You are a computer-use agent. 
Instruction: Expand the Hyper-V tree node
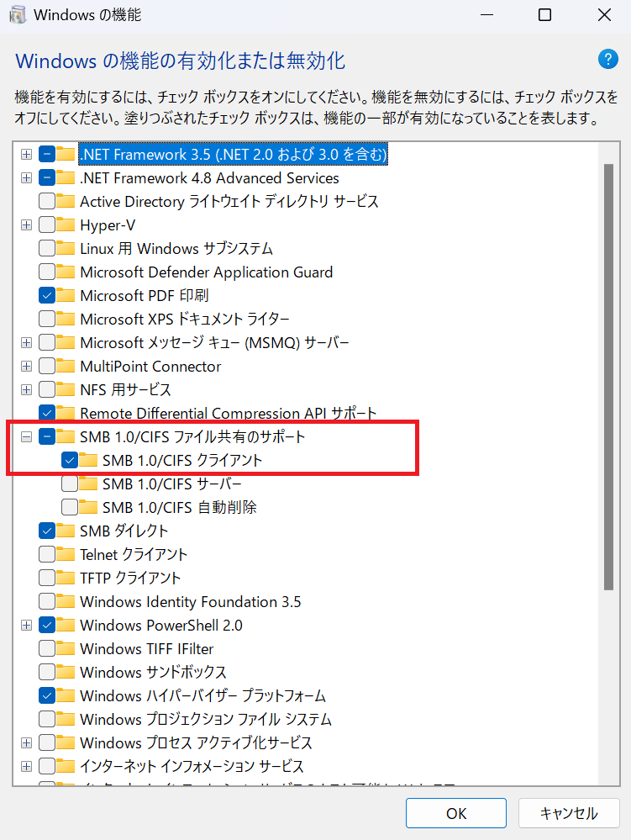pos(26,225)
